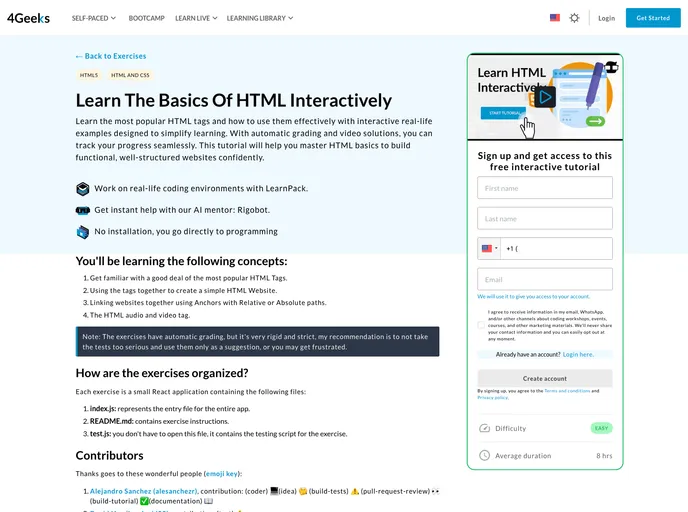This screenshot has height=512, width=688.
Task: Click the 'Learn The Basics Of HTML Interactively' heading
Action: pyautogui.click(x=234, y=100)
